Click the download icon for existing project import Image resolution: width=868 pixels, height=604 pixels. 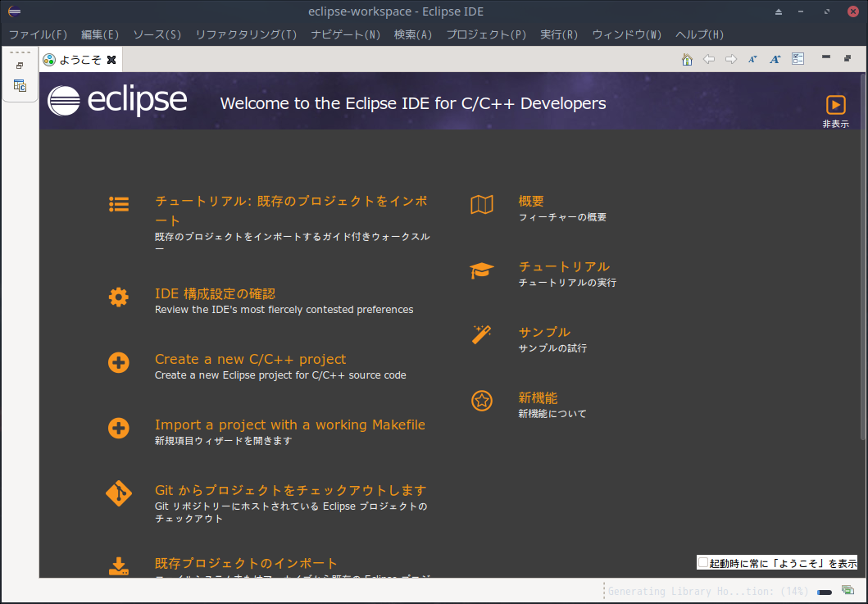coord(119,566)
